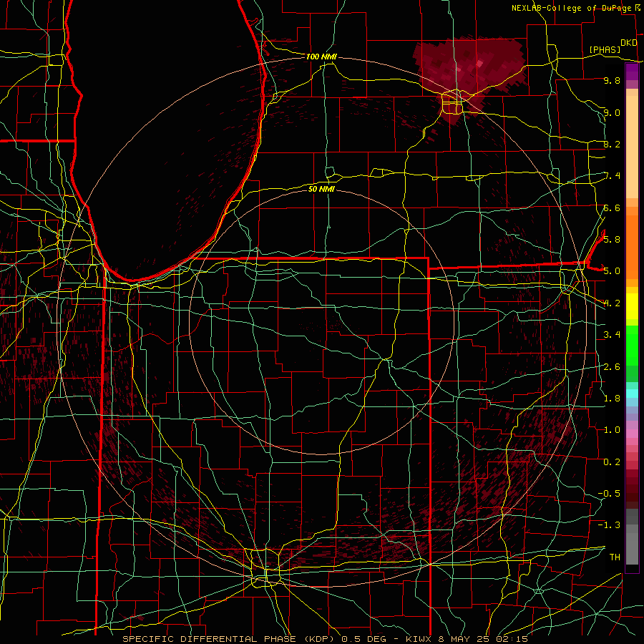Click the purple top of the color scale
This screenshot has height=644, width=644.
(632, 72)
